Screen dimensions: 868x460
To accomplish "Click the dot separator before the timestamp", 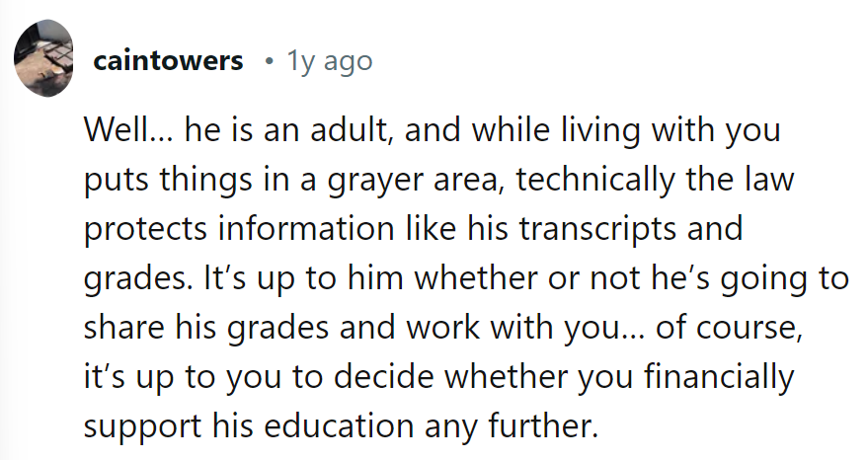I will (x=268, y=61).
